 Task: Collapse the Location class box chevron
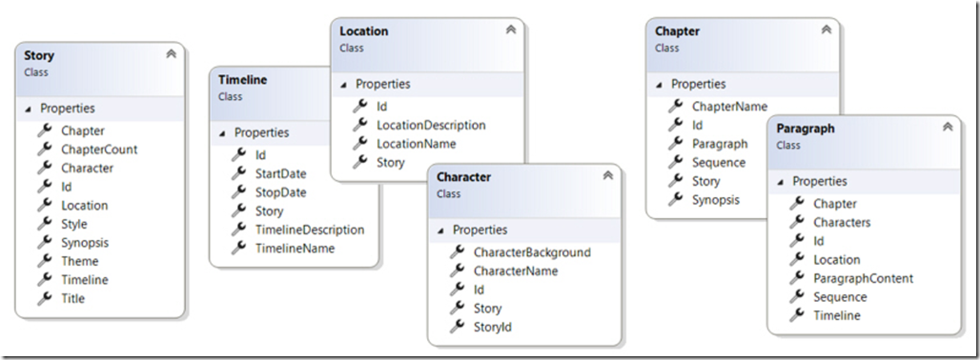(x=511, y=30)
